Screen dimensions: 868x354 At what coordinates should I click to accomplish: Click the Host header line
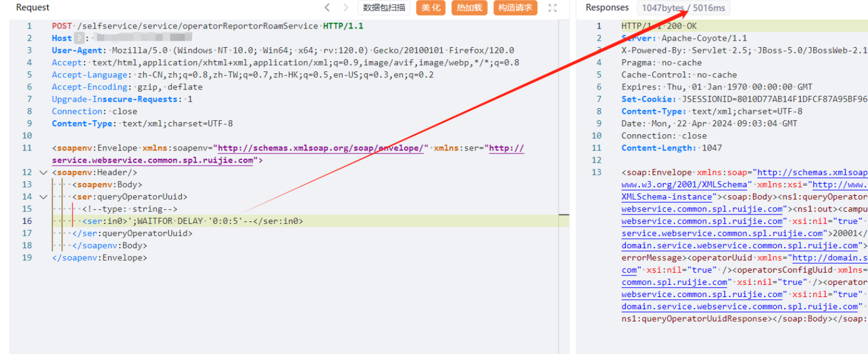click(x=122, y=38)
